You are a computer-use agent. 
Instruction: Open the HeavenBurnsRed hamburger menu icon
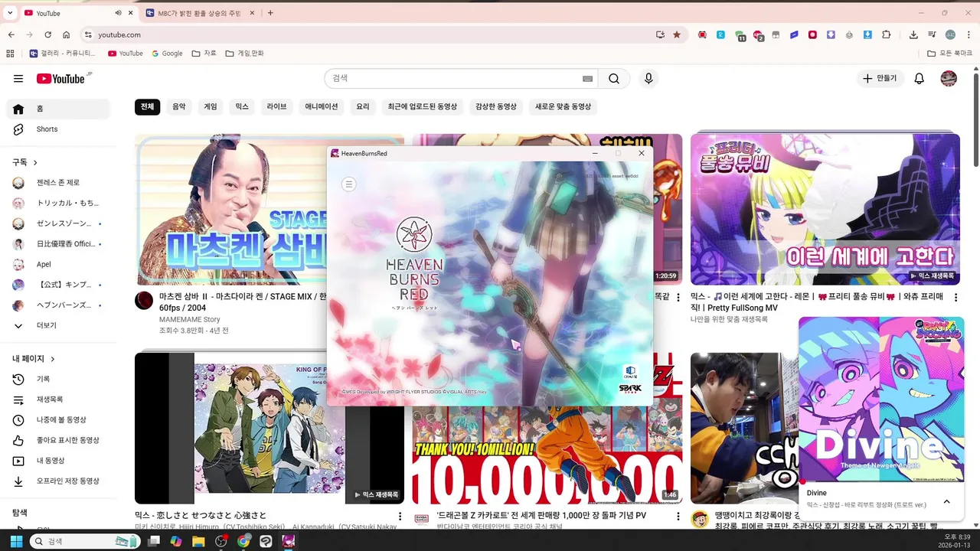(348, 184)
